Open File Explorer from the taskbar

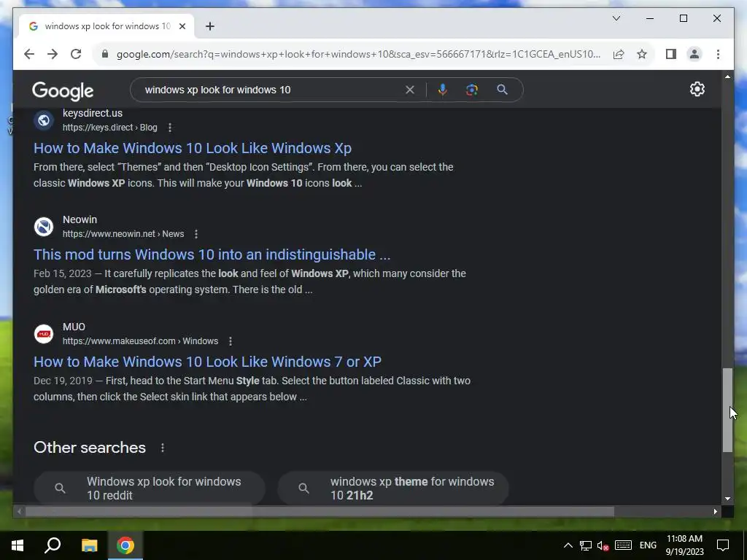pyautogui.click(x=89, y=545)
